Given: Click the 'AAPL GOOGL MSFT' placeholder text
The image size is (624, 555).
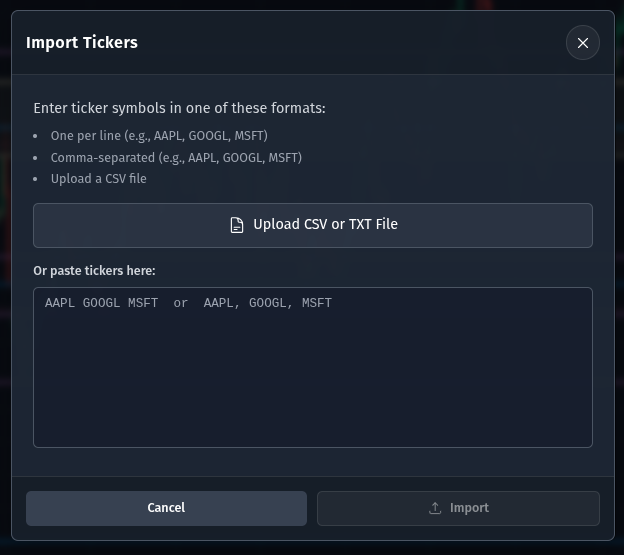Looking at the screenshot, I should click(x=101, y=303).
